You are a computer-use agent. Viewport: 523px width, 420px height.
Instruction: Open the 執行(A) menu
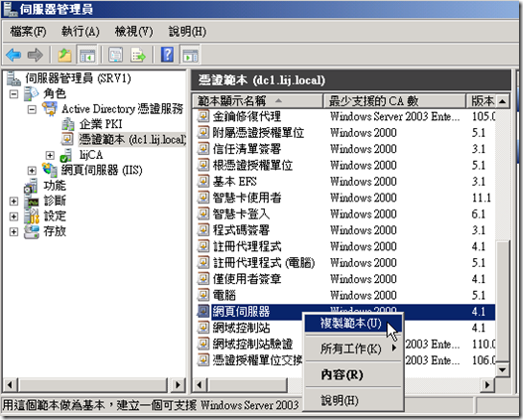point(80,32)
